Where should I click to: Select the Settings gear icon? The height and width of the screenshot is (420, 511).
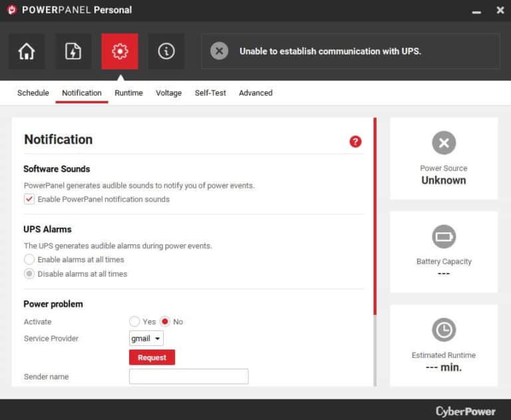[x=120, y=51]
